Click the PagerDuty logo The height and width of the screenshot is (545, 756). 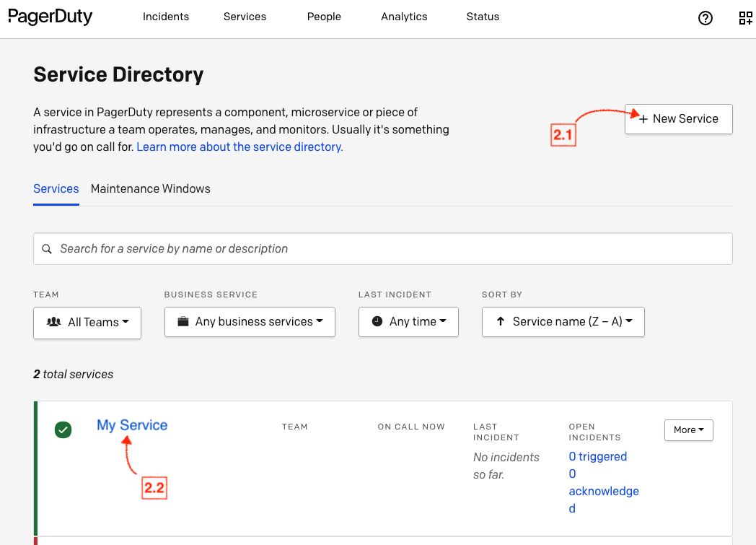pyautogui.click(x=50, y=17)
